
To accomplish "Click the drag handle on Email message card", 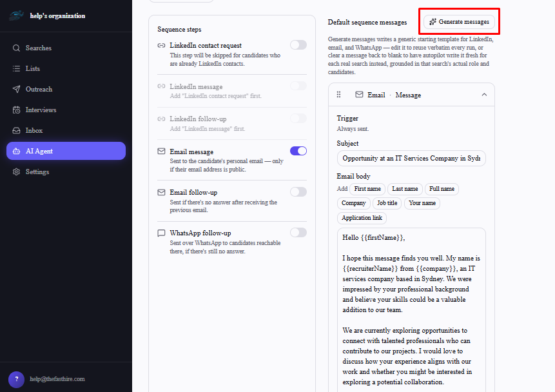I will (x=338, y=95).
